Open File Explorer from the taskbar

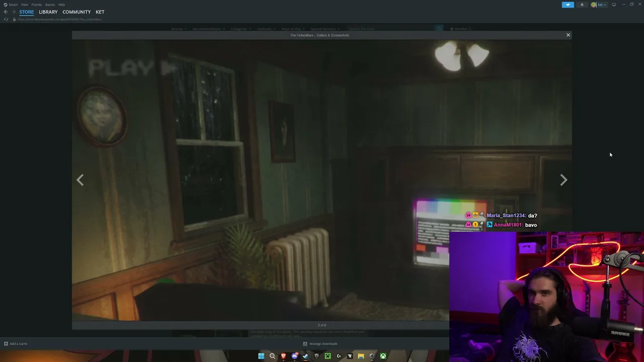tap(361, 356)
